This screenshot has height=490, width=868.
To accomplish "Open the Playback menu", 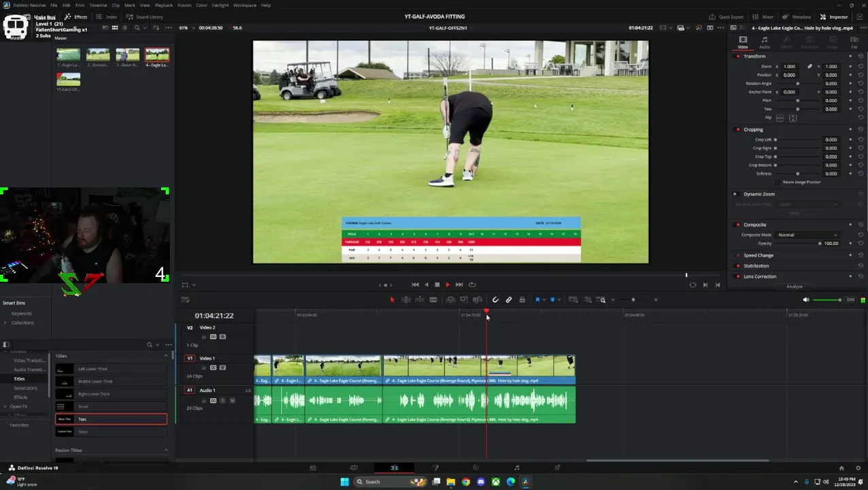I will [x=163, y=5].
